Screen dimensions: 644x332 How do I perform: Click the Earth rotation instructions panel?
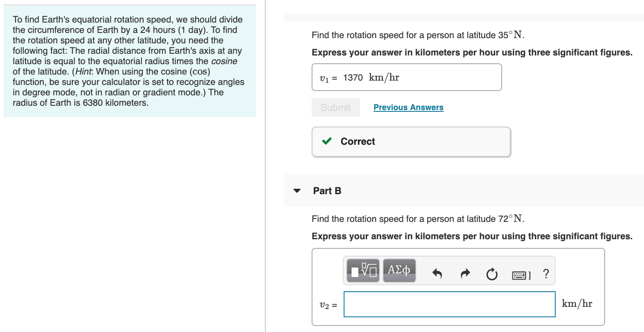point(128,61)
